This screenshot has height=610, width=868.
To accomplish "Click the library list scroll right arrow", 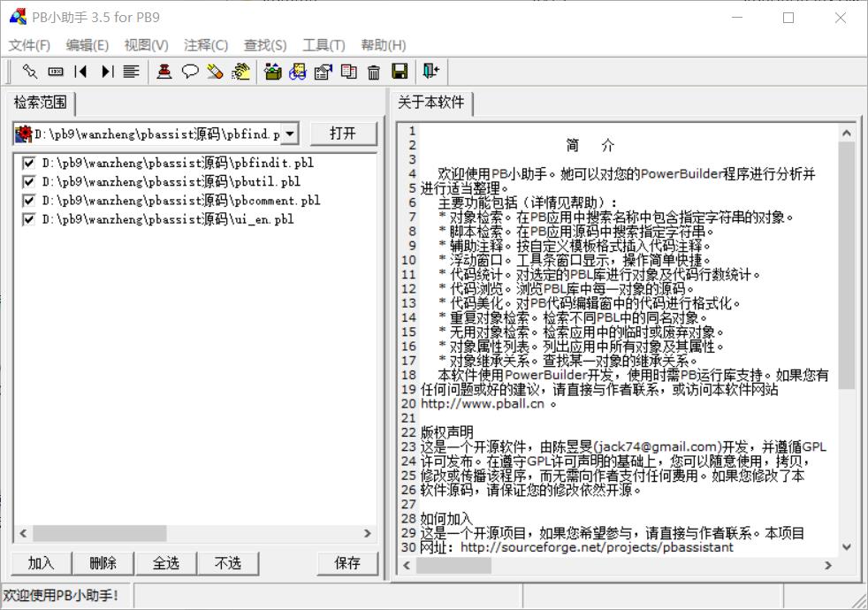I will click(x=368, y=533).
